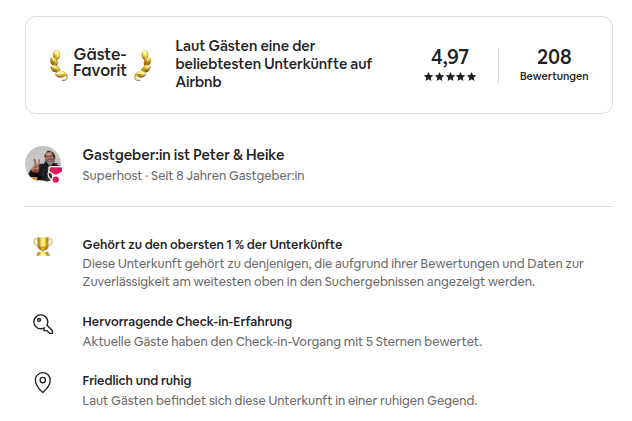Click Friedlich und ruhig heading
The image size is (632, 421).
[136, 381]
